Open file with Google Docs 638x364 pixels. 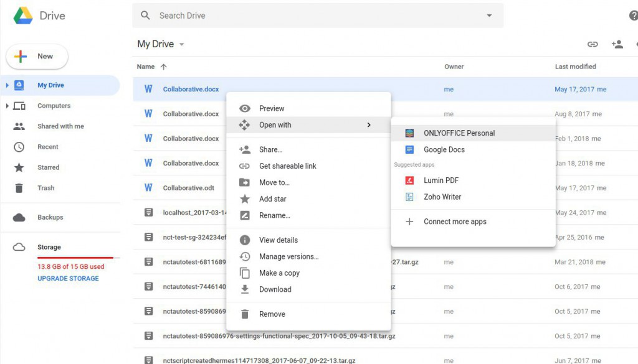tap(474, 149)
